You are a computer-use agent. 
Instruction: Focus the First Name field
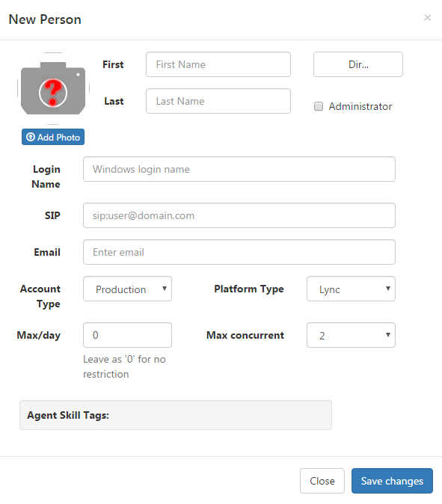[x=218, y=64]
